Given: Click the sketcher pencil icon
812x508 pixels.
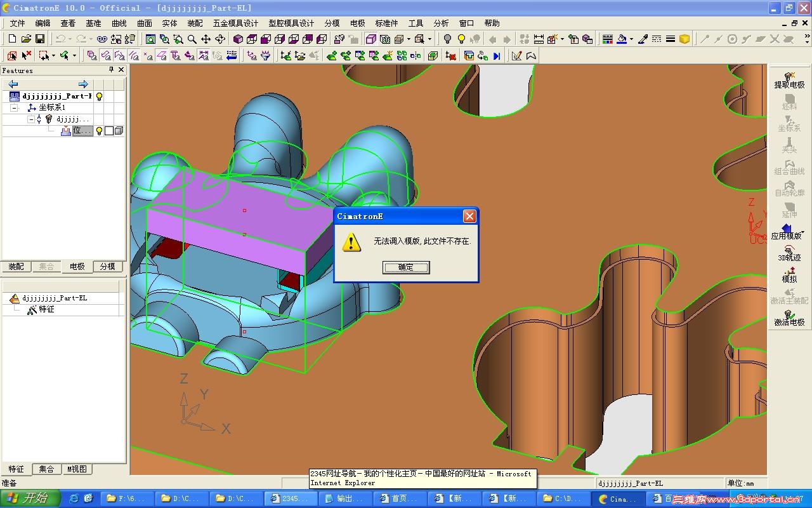Looking at the screenshot, I should [x=516, y=56].
